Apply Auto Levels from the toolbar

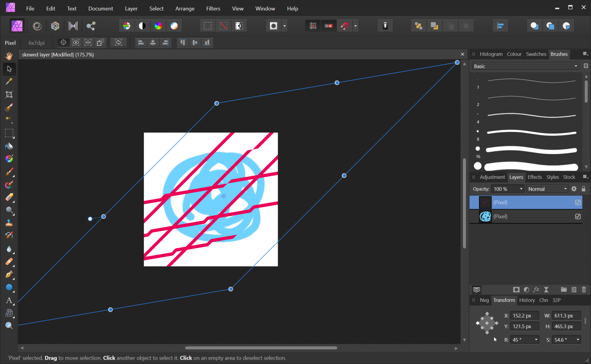coord(126,26)
